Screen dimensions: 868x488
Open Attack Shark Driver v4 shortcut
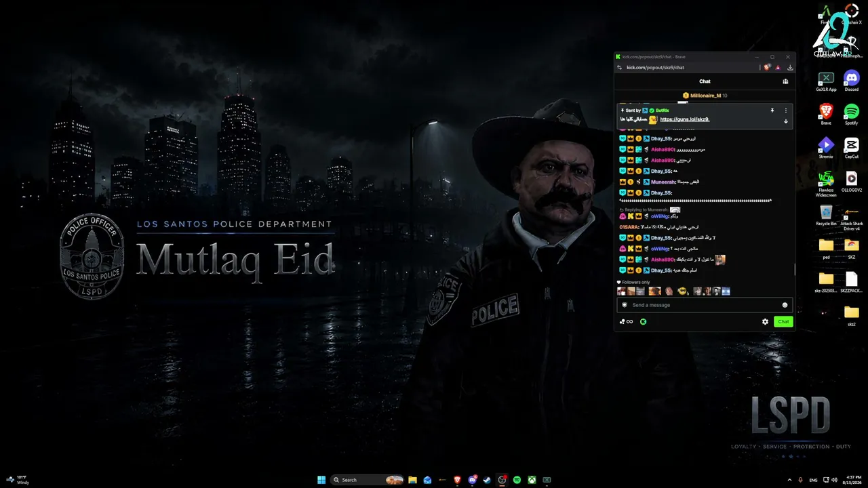coord(851,218)
